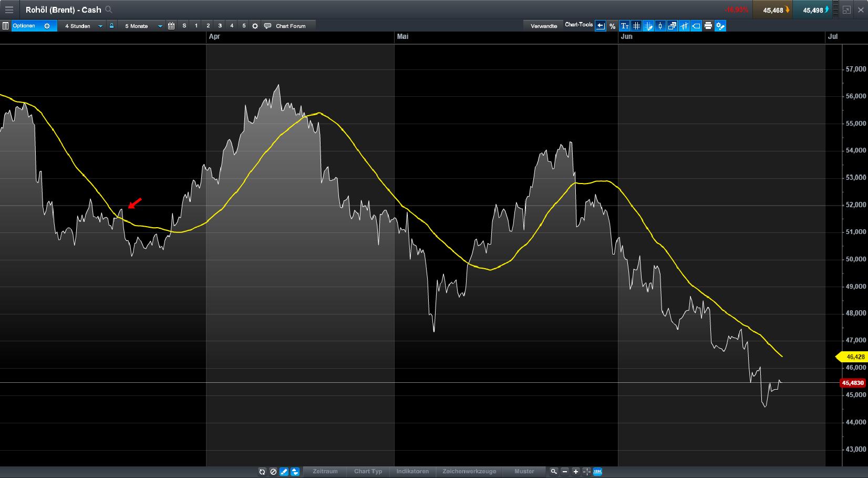This screenshot has height=478, width=868.
Task: Click the refresh icon in the bottom toolbar
Action: (x=262, y=471)
